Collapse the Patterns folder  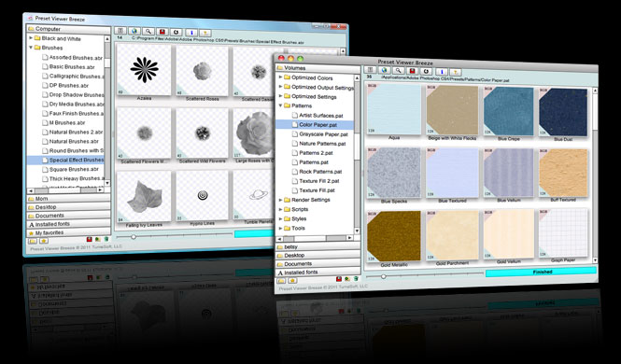coord(280,105)
